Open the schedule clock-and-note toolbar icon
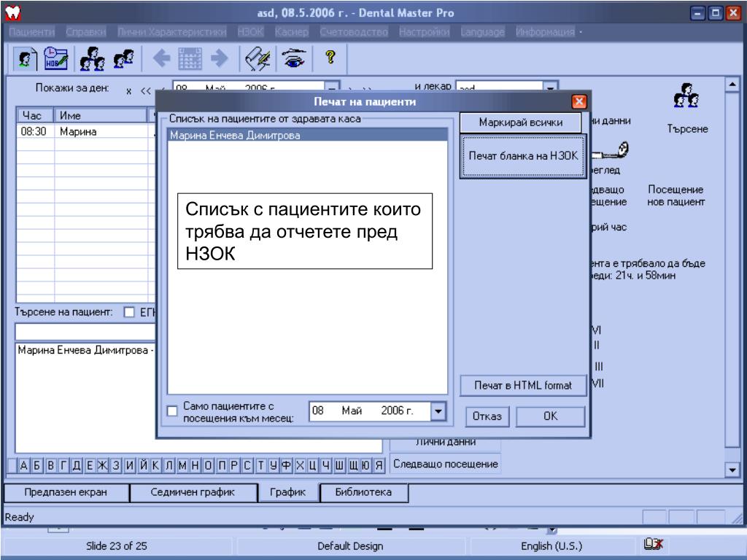 pos(55,58)
